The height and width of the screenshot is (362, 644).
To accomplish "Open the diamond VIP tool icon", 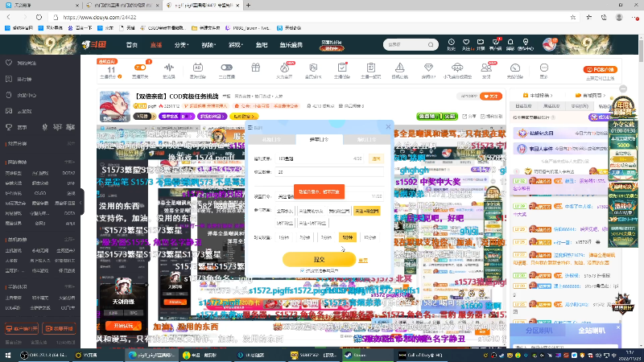I will [428, 68].
